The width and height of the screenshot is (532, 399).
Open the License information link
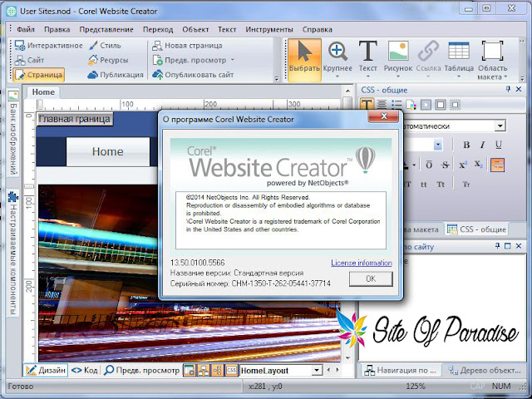[x=362, y=263]
